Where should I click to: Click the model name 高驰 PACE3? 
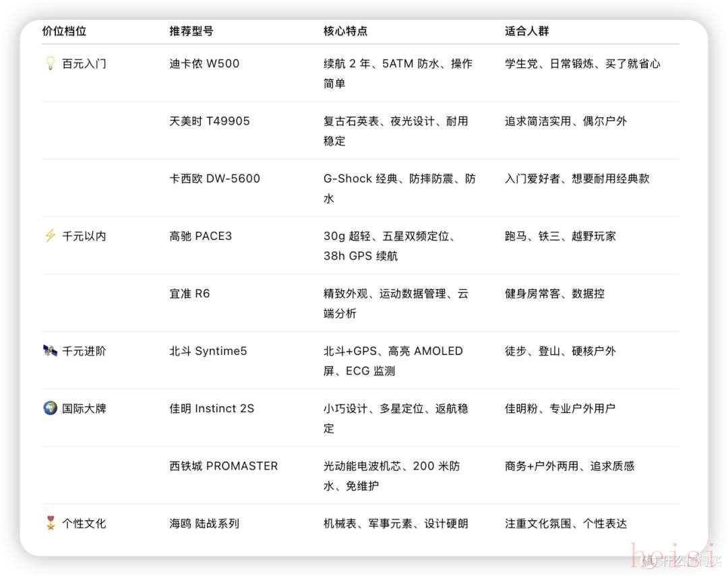[201, 236]
